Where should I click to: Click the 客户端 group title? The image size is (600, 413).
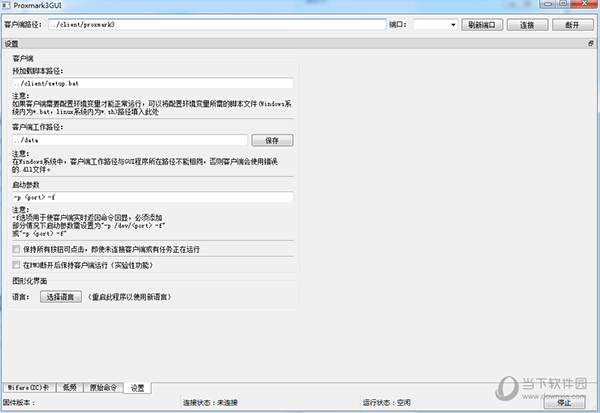tap(23, 59)
